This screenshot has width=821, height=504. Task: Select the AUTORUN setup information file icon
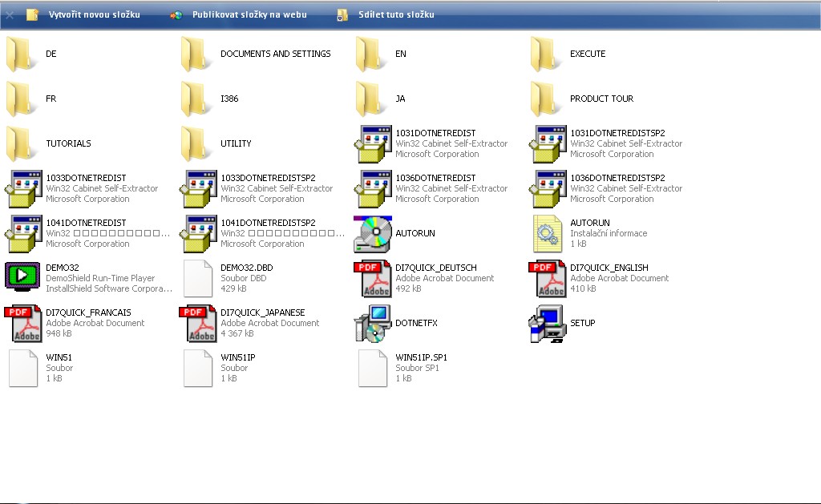[x=548, y=234]
